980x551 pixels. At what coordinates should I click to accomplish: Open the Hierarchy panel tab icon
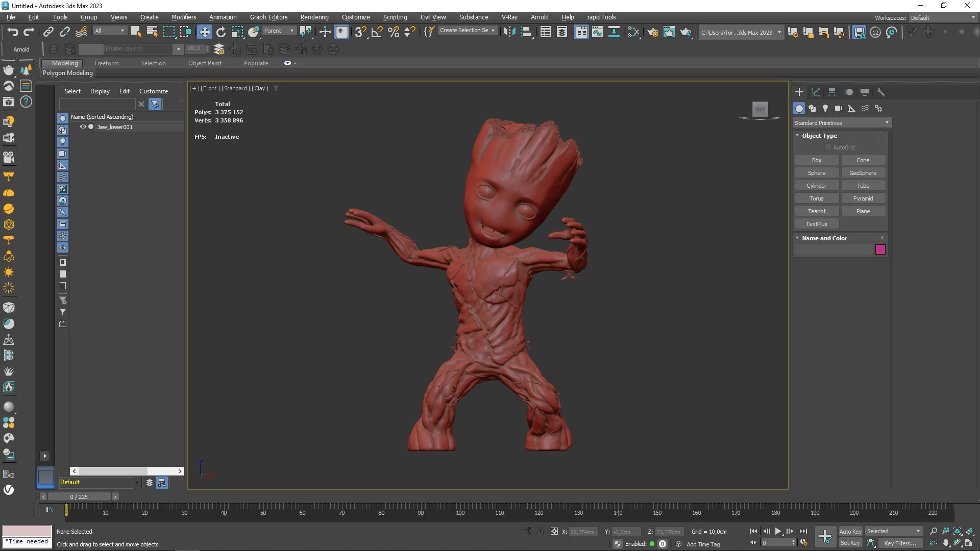[832, 92]
